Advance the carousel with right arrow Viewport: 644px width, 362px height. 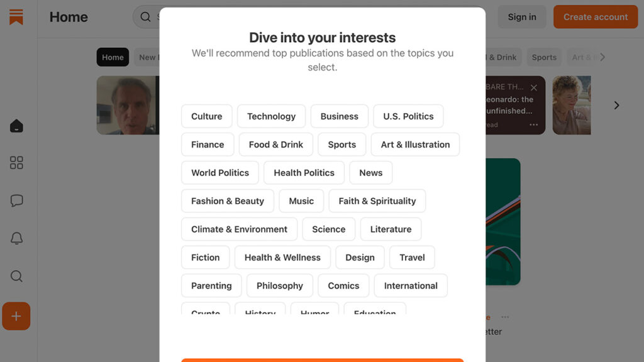click(616, 106)
